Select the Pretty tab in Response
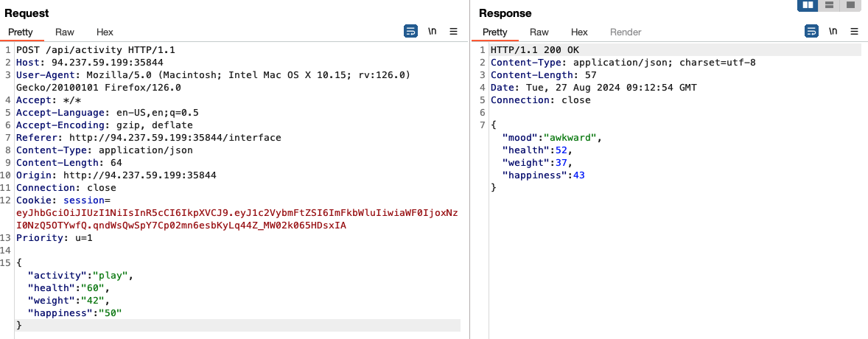 click(495, 32)
